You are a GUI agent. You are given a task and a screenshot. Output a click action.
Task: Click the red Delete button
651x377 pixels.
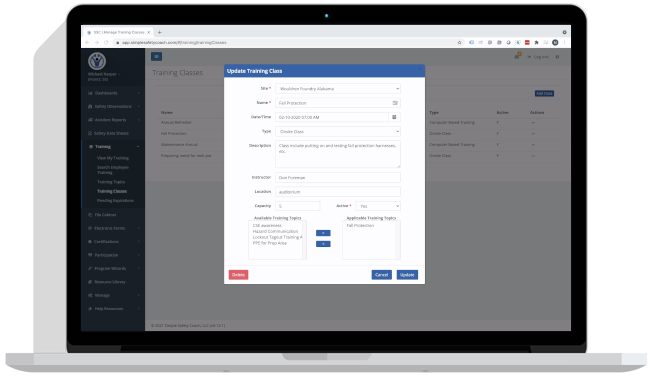[x=238, y=275]
